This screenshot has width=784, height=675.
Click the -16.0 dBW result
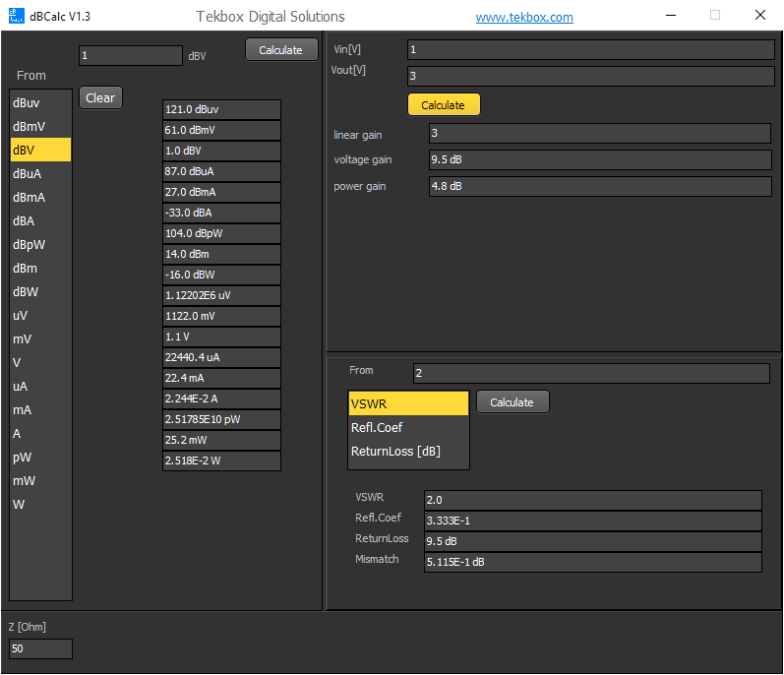tap(221, 275)
